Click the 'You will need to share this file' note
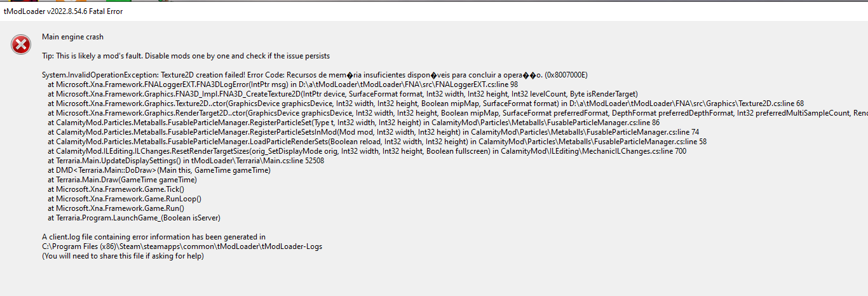This screenshot has width=868, height=296. pos(123,256)
